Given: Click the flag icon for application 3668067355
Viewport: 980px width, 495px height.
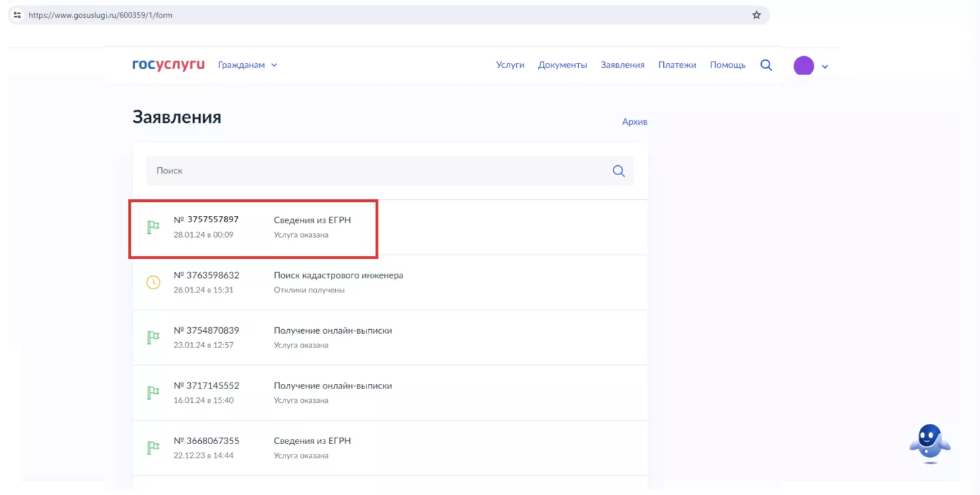Looking at the screenshot, I should 153,448.
